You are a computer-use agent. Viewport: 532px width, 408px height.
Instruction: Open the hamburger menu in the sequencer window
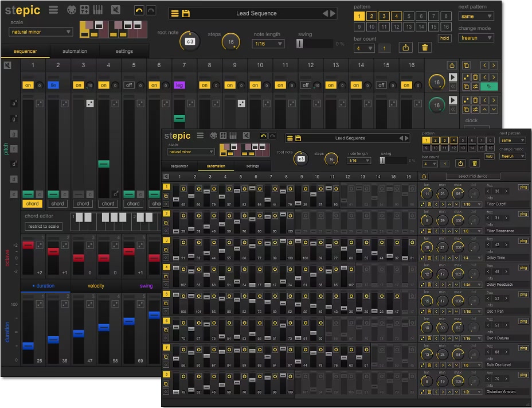click(x=53, y=10)
